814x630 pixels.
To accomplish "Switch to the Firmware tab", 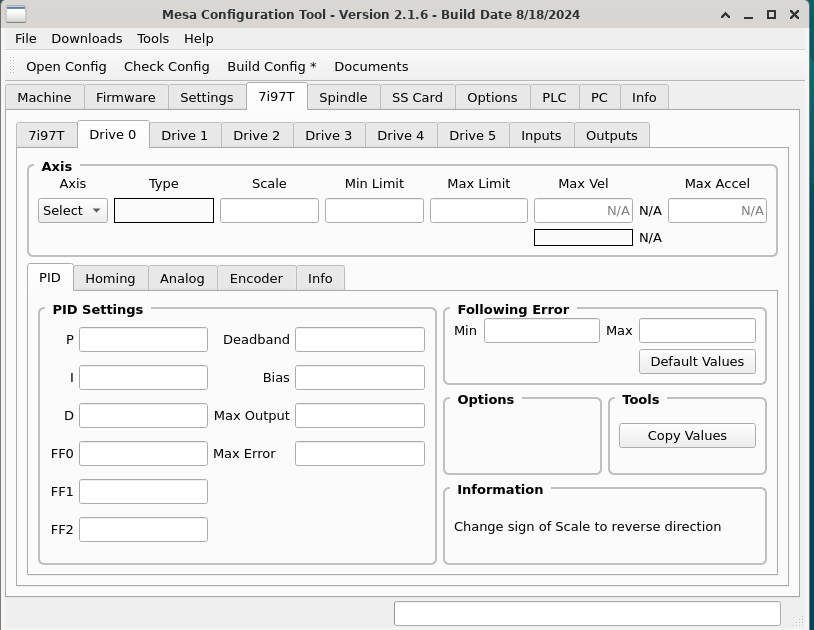I will tap(126, 98).
